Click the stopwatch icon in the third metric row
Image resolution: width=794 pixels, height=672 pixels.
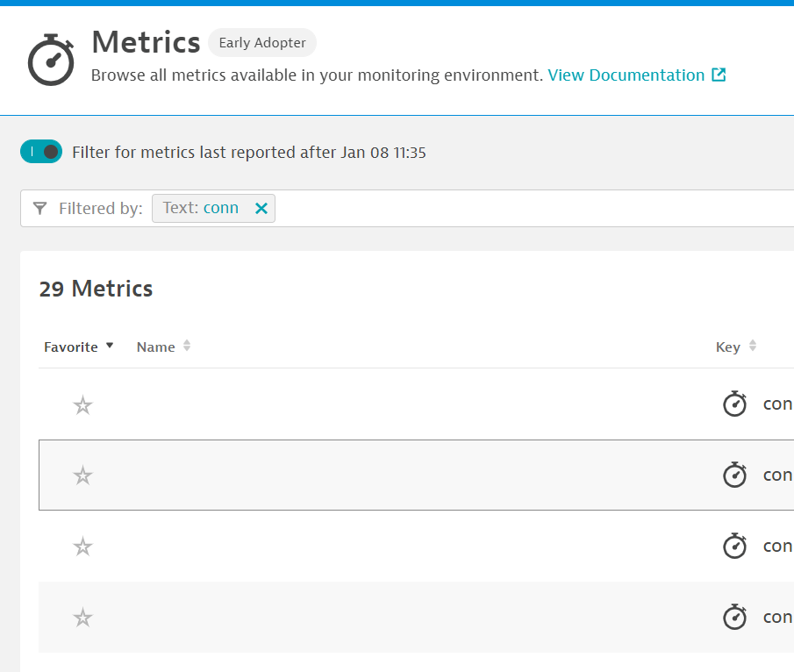click(734, 546)
